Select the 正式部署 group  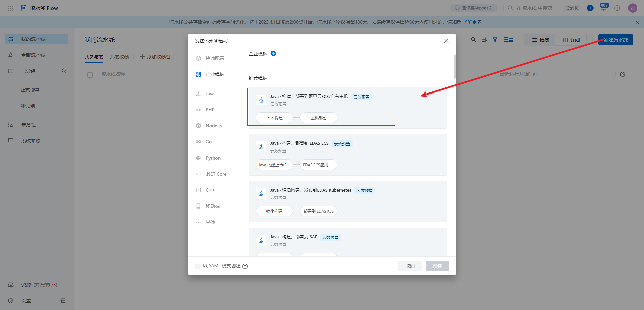pyautogui.click(x=30, y=90)
